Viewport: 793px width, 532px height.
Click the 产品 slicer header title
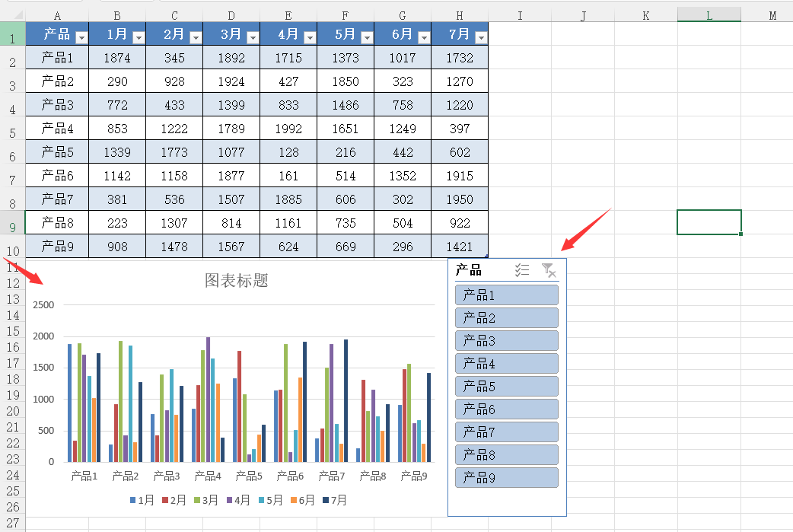468,270
